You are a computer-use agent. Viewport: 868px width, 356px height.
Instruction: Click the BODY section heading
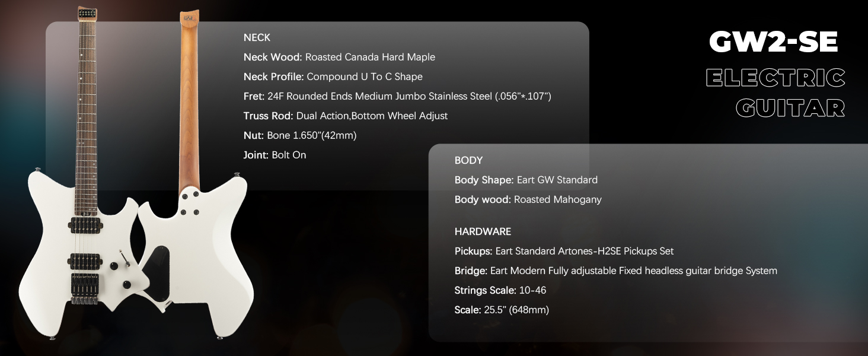(468, 160)
